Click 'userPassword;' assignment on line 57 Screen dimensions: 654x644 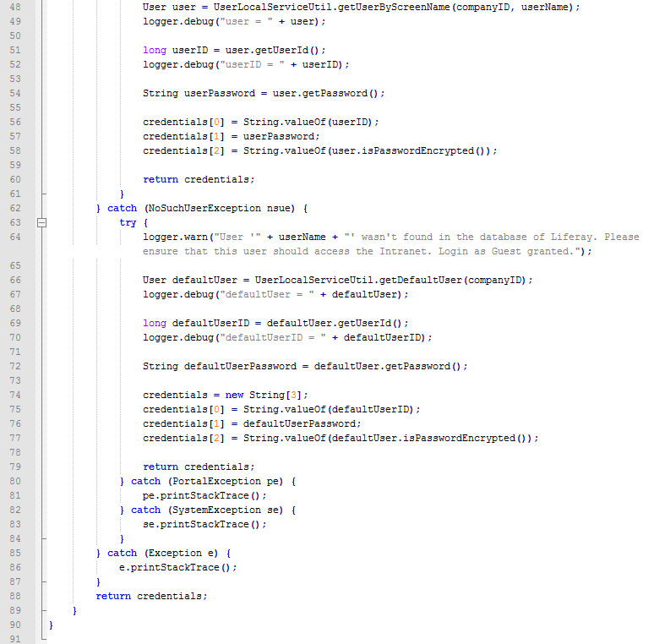point(281,136)
